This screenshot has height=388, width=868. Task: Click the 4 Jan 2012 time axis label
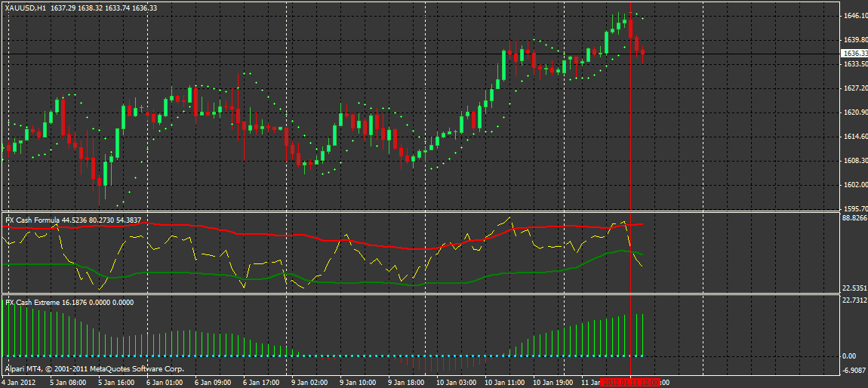17,383
